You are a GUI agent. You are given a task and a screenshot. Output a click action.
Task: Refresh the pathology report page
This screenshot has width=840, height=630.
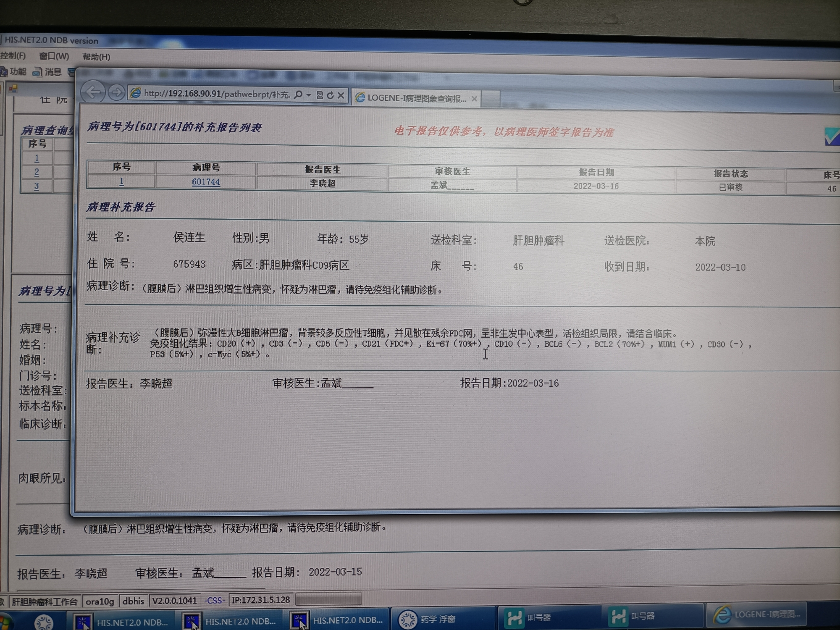(x=330, y=95)
